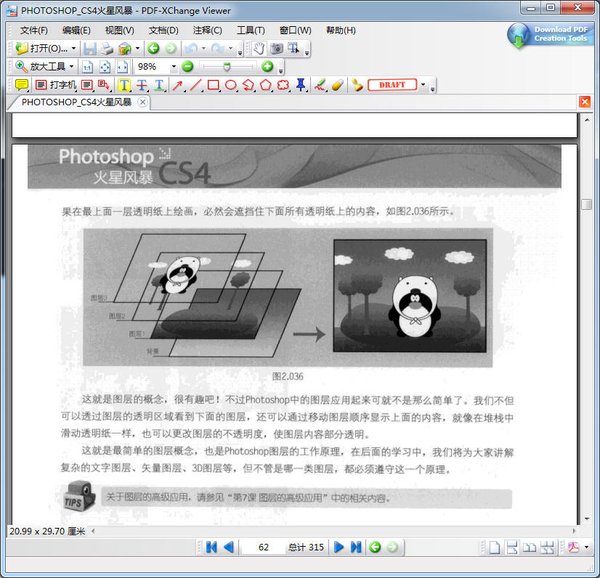The height and width of the screenshot is (578, 600).
Task: Select the Rectangle drawing tool
Action: [x=213, y=85]
